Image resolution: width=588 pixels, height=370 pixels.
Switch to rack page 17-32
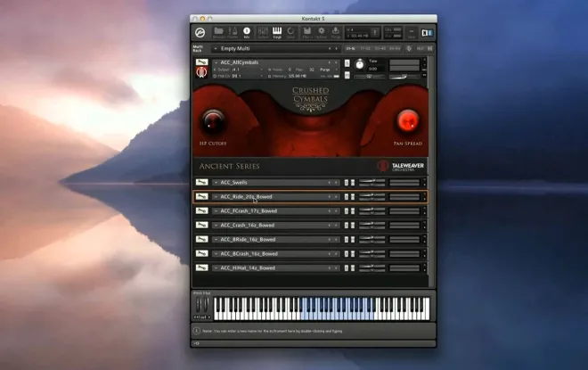point(365,48)
